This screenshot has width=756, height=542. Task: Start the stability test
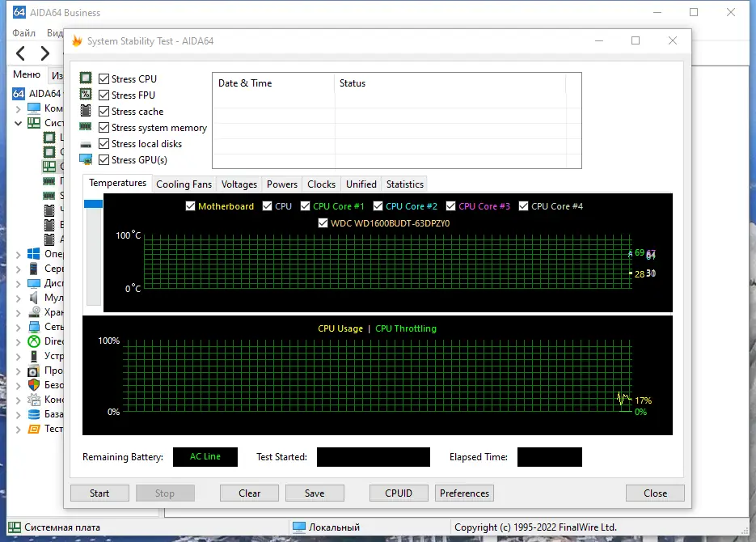99,493
